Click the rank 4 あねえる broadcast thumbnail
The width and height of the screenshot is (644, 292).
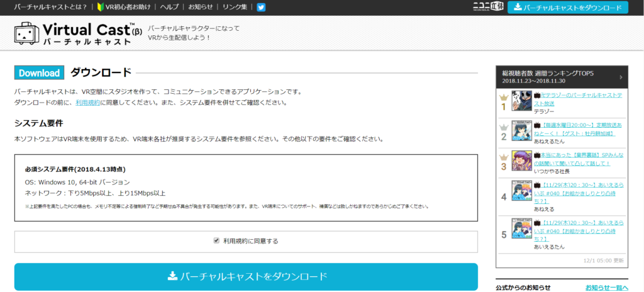(522, 191)
